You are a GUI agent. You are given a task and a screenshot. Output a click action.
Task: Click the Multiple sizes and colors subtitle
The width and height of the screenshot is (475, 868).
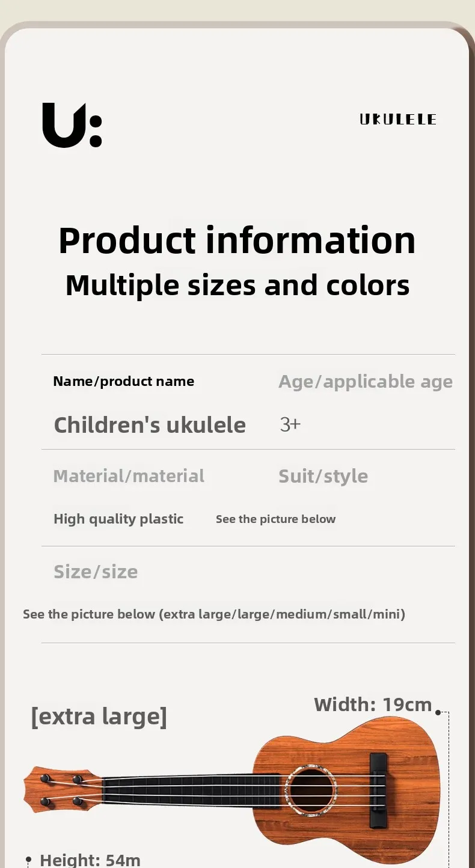click(x=237, y=285)
